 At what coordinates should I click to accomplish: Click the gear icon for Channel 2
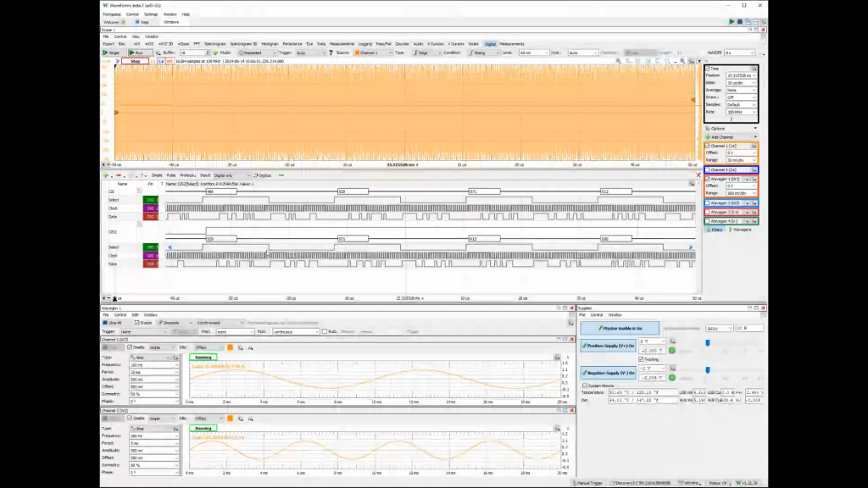[754, 169]
